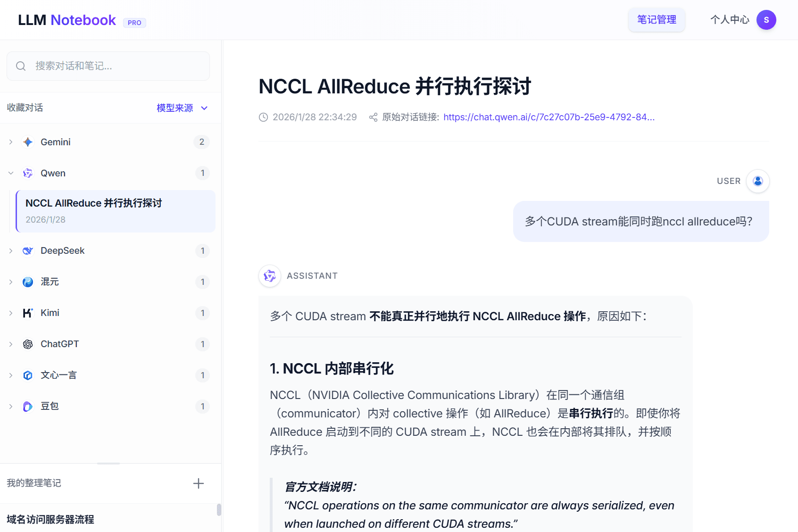Image resolution: width=798 pixels, height=532 pixels.
Task: Select the DeepSeek whale icon
Action: coord(27,250)
